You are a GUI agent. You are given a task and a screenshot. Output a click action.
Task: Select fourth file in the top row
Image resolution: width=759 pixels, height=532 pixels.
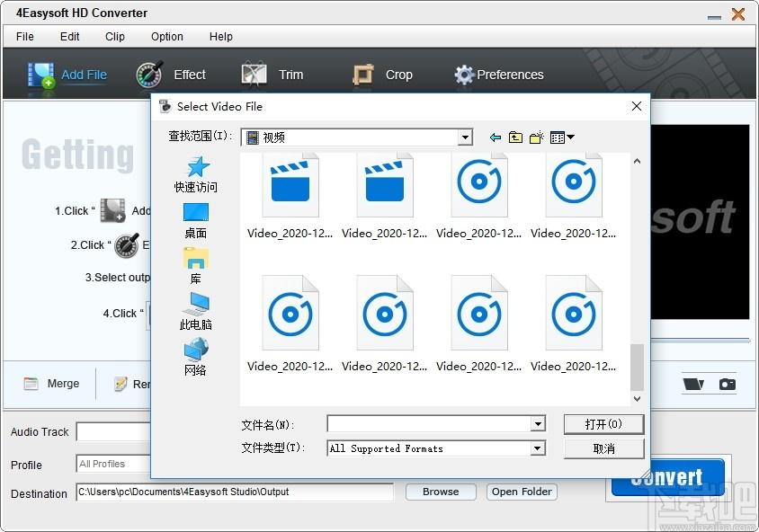pyautogui.click(x=573, y=196)
